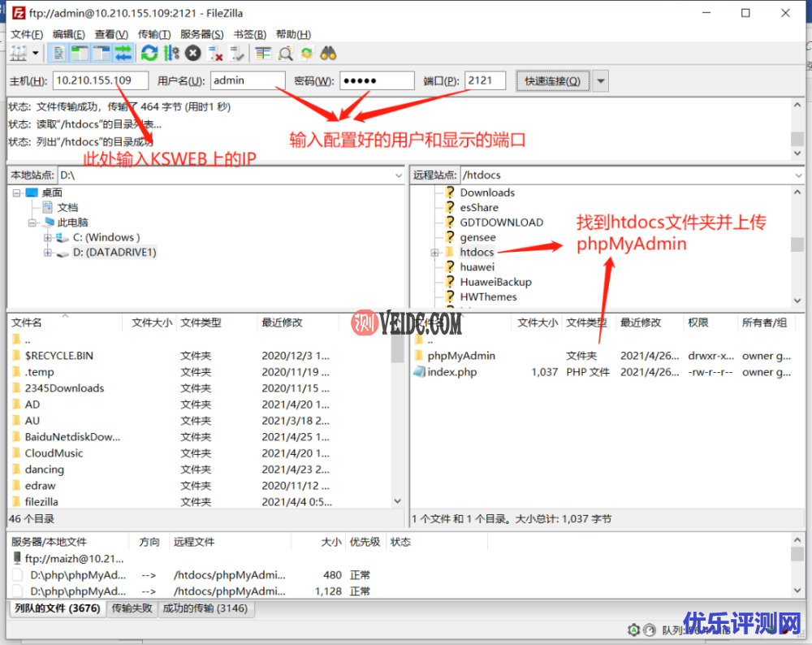Image resolution: width=812 pixels, height=645 pixels.
Task: Refresh the file and folder lists
Action: 149,54
